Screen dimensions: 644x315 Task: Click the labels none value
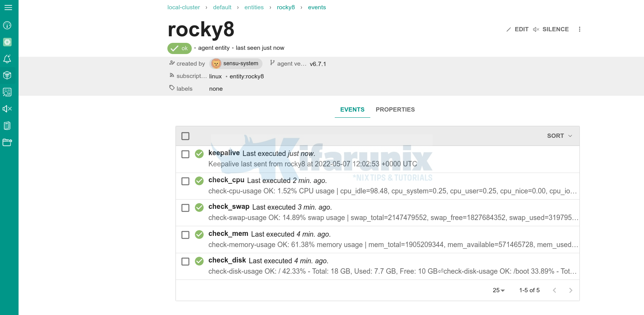(216, 89)
